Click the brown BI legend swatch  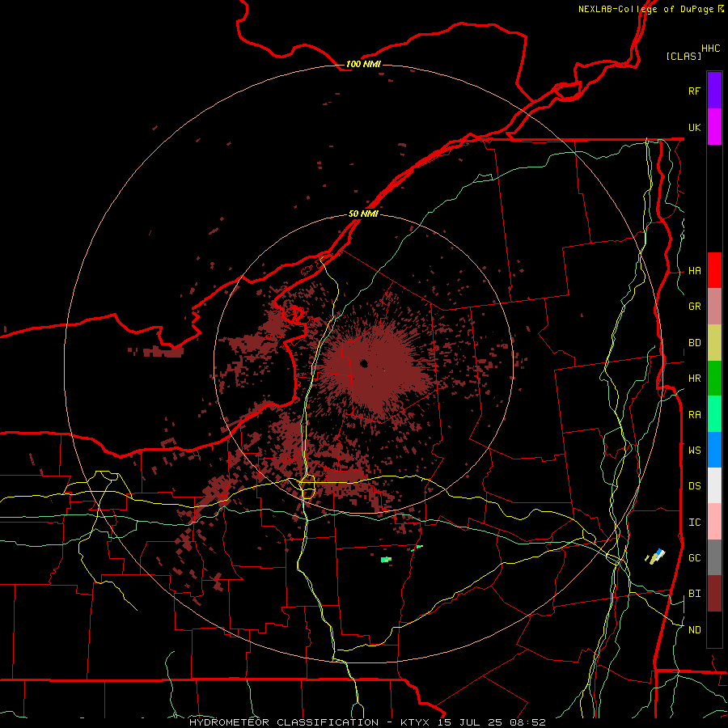714,594
